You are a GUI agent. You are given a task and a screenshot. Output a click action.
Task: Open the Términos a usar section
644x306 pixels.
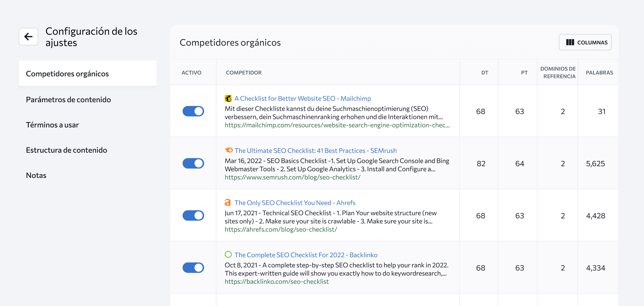click(x=52, y=125)
